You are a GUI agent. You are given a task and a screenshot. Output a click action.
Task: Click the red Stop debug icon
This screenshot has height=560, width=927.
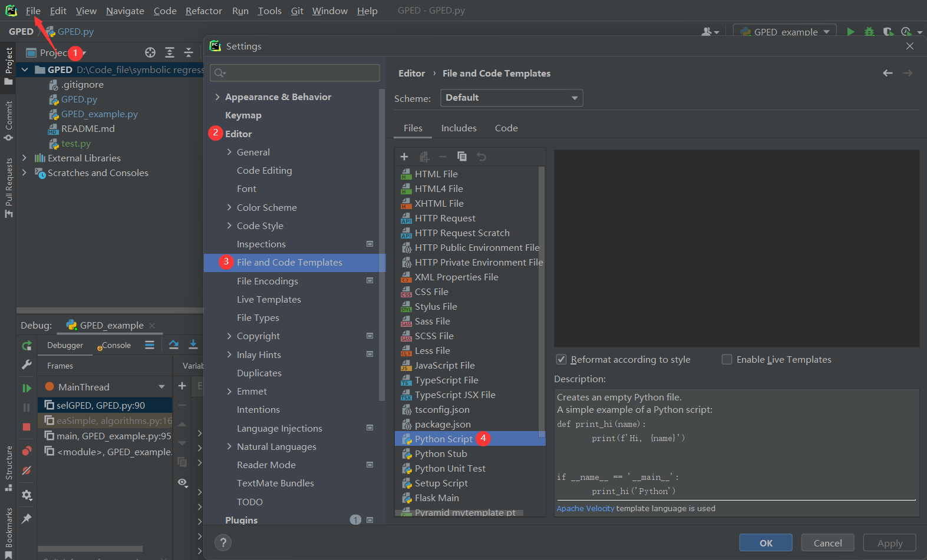[27, 427]
